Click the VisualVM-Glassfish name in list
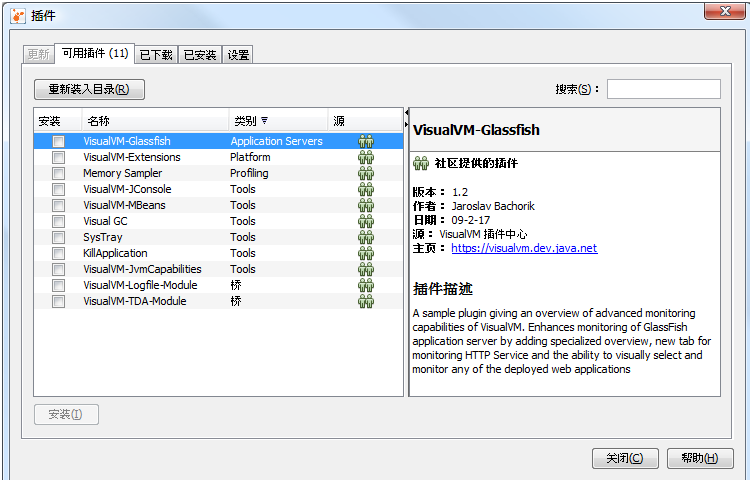The width and height of the screenshot is (750, 480). tap(127, 142)
